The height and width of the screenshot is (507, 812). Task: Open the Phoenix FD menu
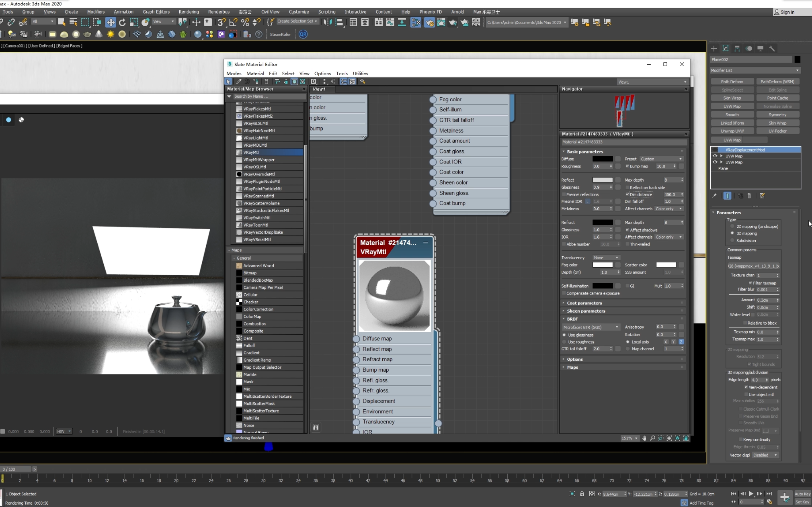pyautogui.click(x=430, y=12)
